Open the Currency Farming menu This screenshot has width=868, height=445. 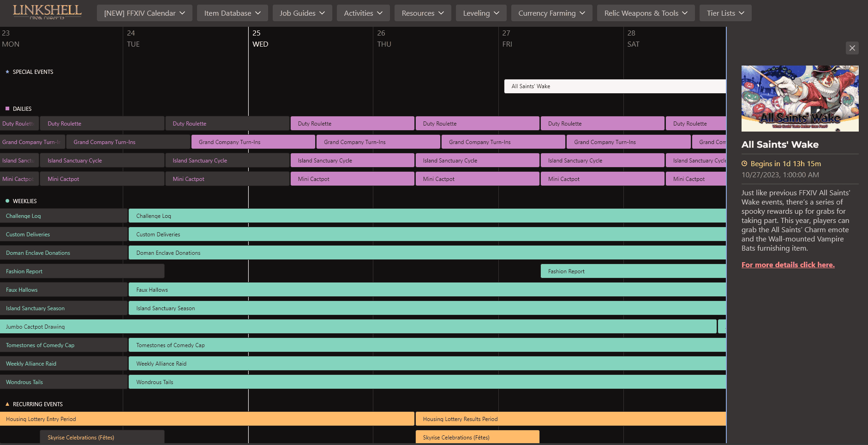[551, 13]
